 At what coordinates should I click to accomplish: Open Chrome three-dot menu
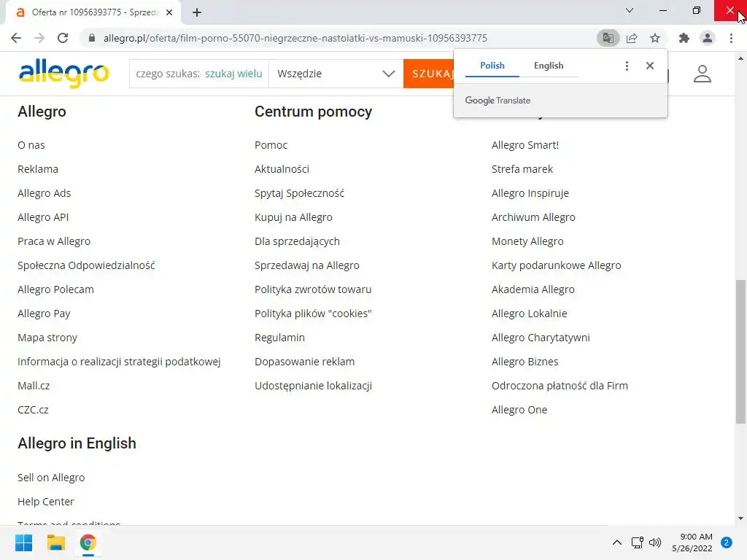(731, 38)
